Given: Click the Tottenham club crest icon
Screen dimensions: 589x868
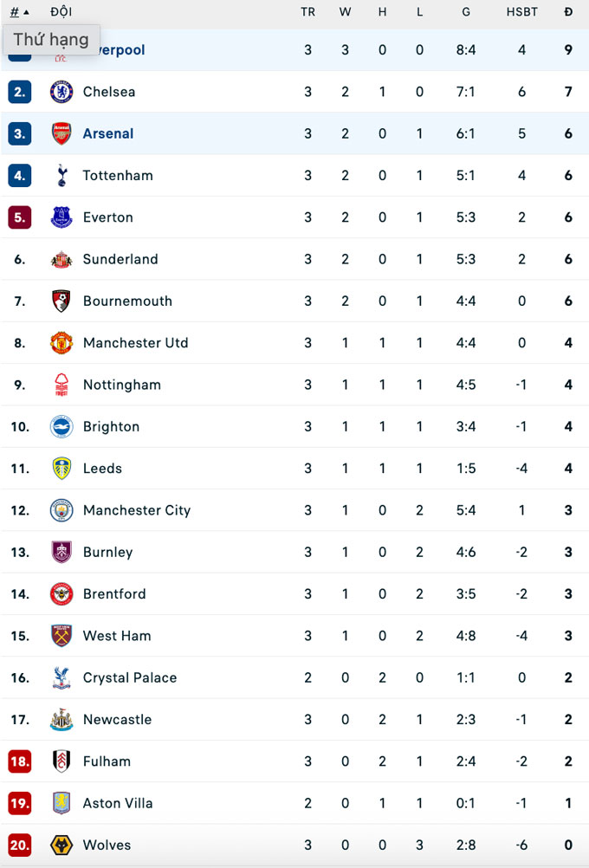Looking at the screenshot, I should pos(61,175).
